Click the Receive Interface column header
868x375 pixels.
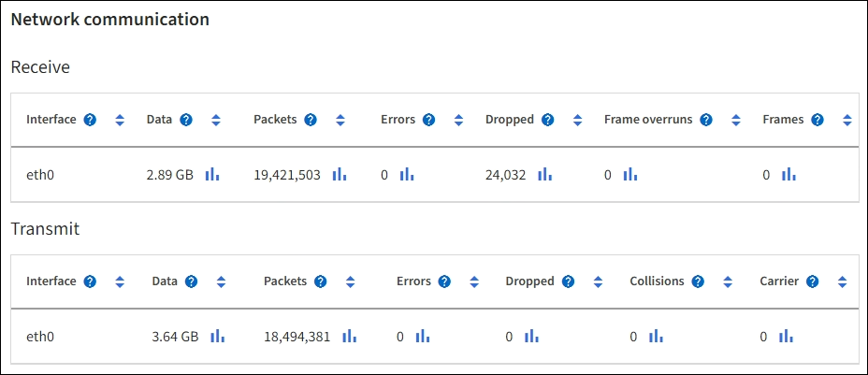pos(51,120)
